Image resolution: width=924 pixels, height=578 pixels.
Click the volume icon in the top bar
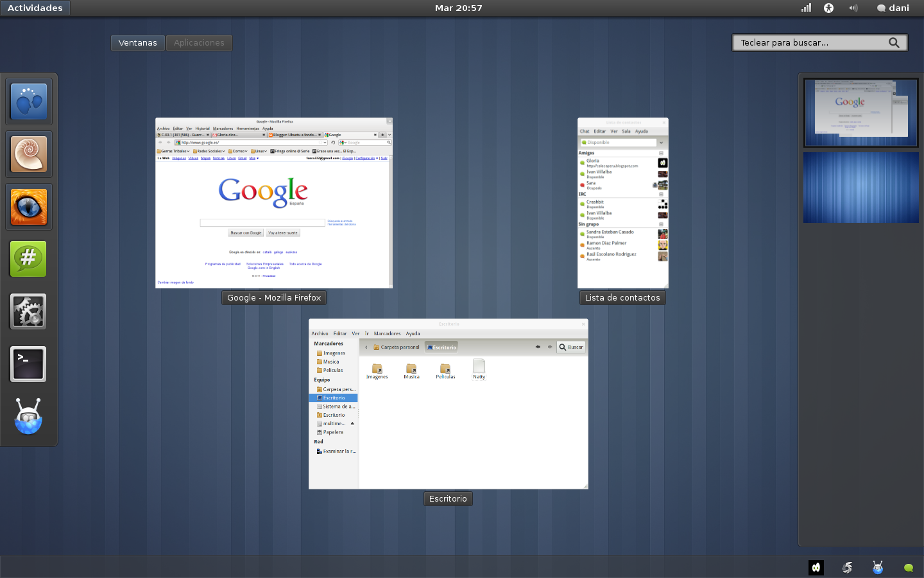tap(853, 8)
